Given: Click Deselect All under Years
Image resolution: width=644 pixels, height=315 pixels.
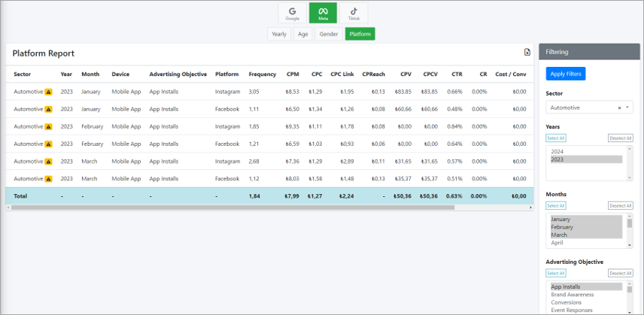Looking at the screenshot, I should tap(620, 138).
